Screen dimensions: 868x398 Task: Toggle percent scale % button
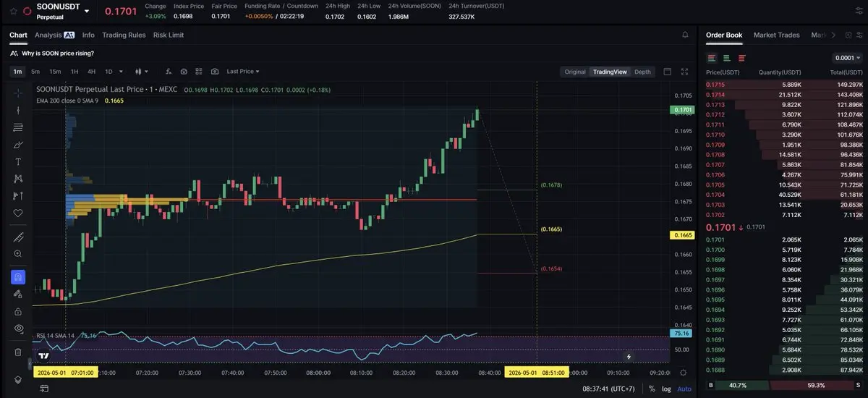click(652, 389)
